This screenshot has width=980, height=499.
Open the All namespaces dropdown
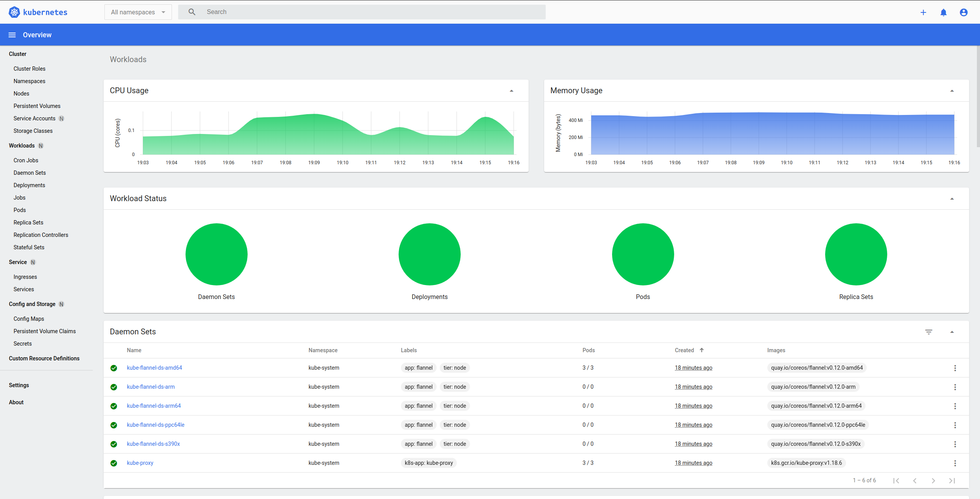point(138,12)
